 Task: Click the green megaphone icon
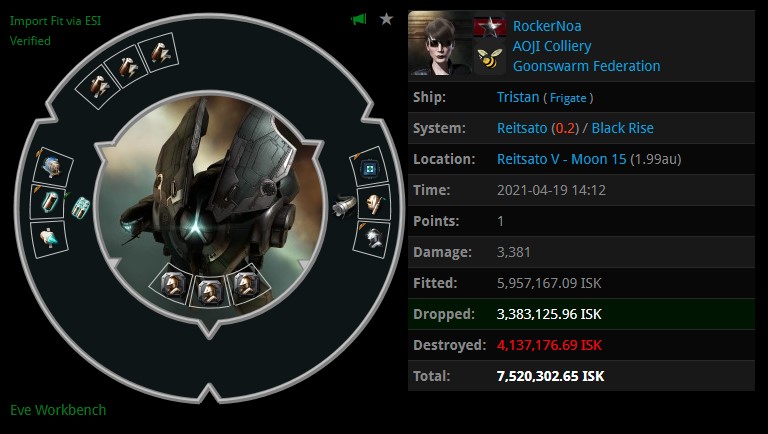click(359, 19)
